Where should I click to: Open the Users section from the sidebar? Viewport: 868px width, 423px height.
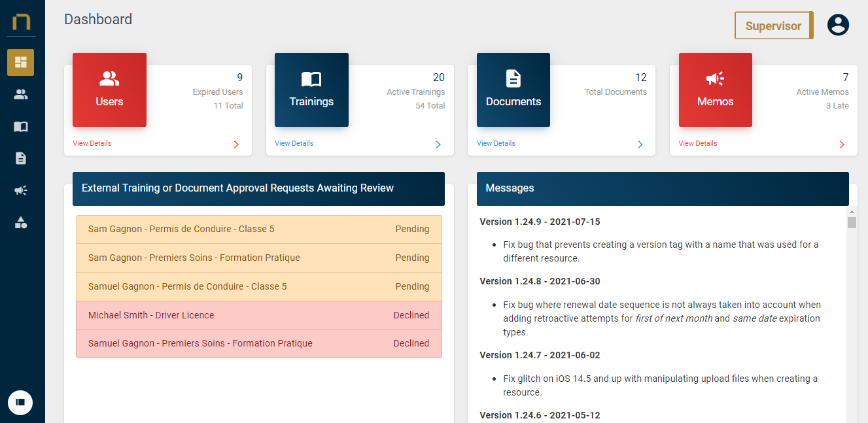click(21, 93)
